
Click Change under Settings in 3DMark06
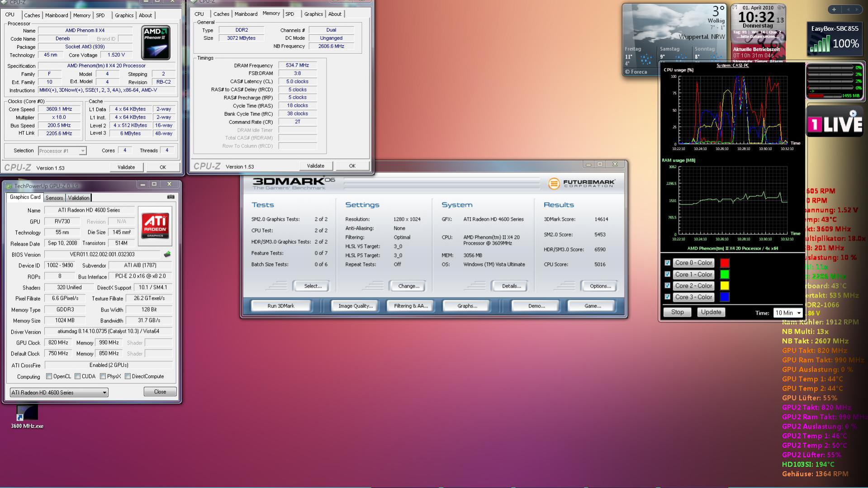[x=408, y=286]
